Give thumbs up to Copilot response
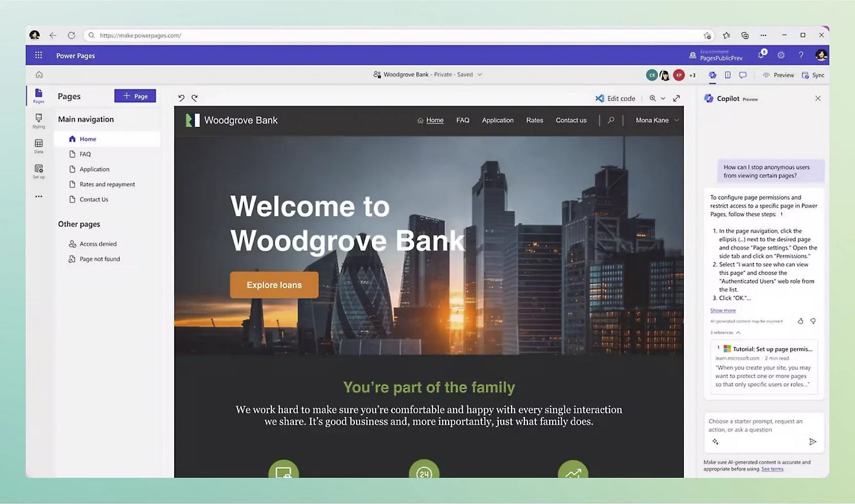 (x=800, y=321)
